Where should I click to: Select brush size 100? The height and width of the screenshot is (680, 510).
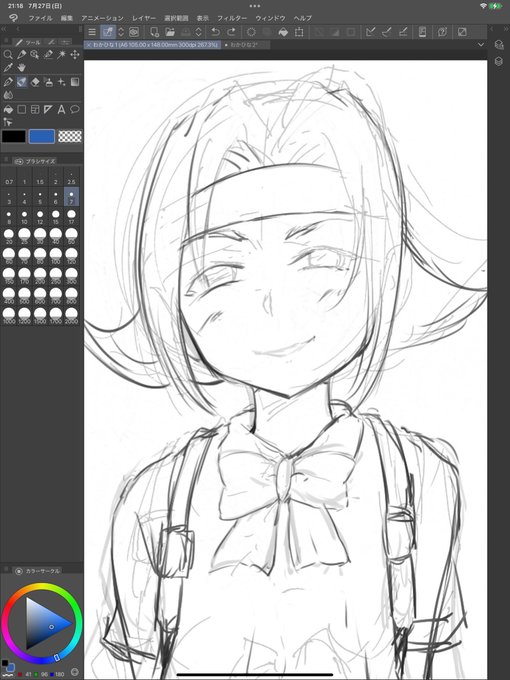(x=56, y=256)
